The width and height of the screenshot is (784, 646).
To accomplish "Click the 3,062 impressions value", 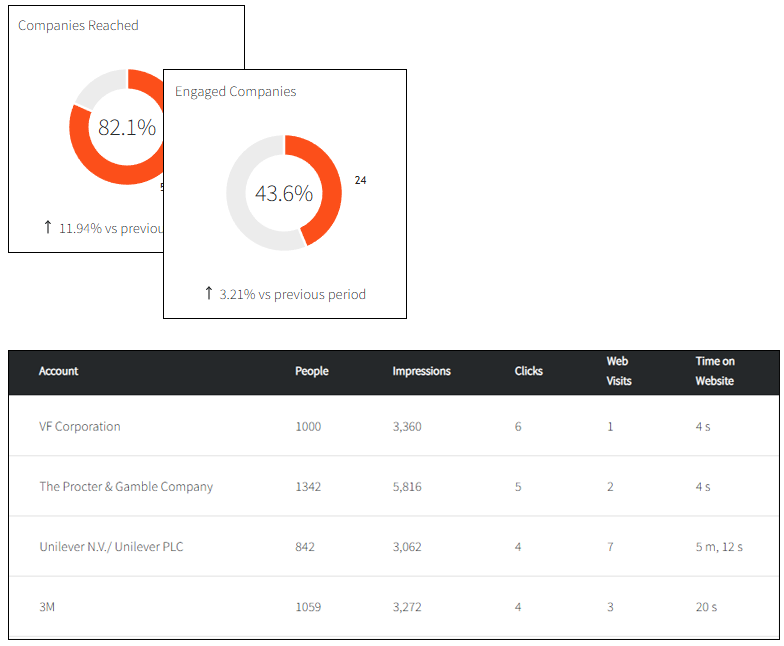I will (407, 546).
